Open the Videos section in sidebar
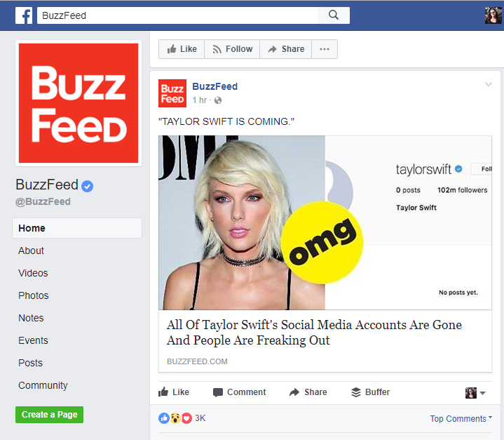Viewport: 504px width, 440px height. tap(33, 273)
